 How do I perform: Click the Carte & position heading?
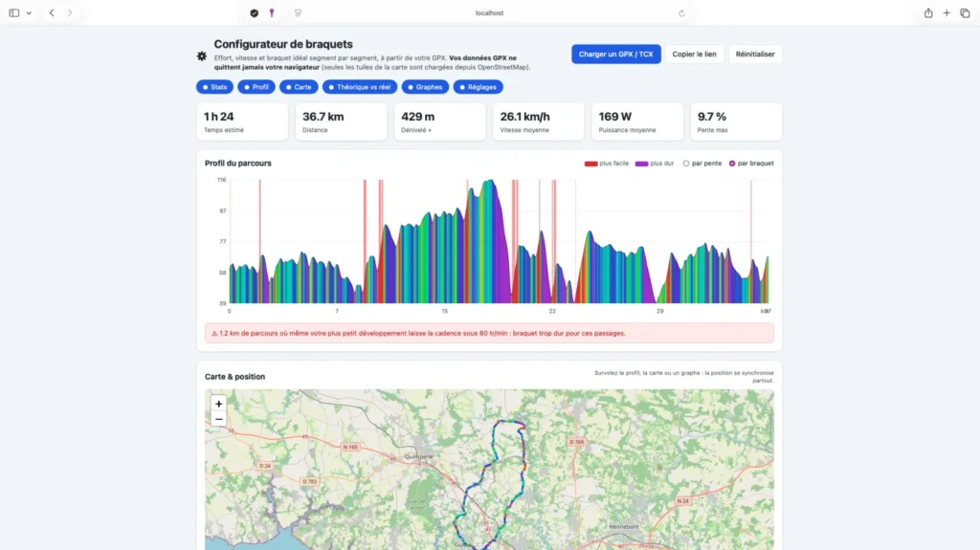click(235, 377)
